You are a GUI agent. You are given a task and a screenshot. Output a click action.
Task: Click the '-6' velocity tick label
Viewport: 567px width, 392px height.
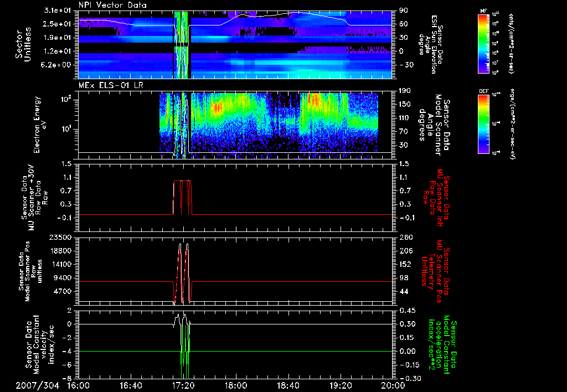click(x=67, y=365)
